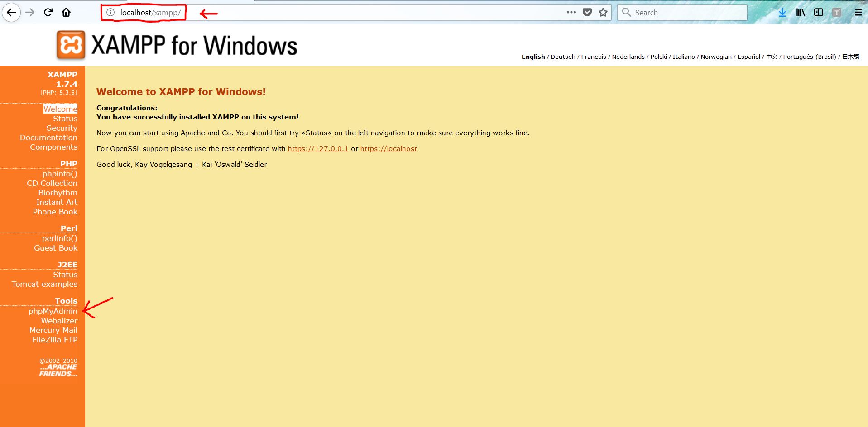Switch language to Francais
The image size is (868, 427).
(594, 57)
